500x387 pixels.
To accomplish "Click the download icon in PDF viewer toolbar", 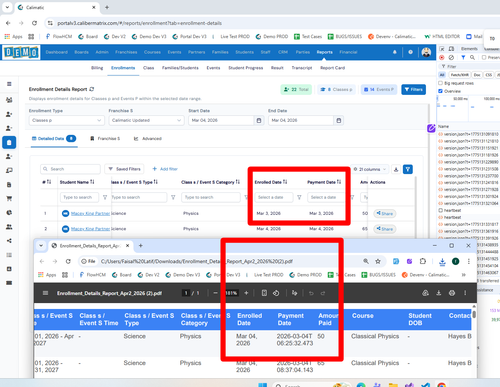I will [439, 293].
